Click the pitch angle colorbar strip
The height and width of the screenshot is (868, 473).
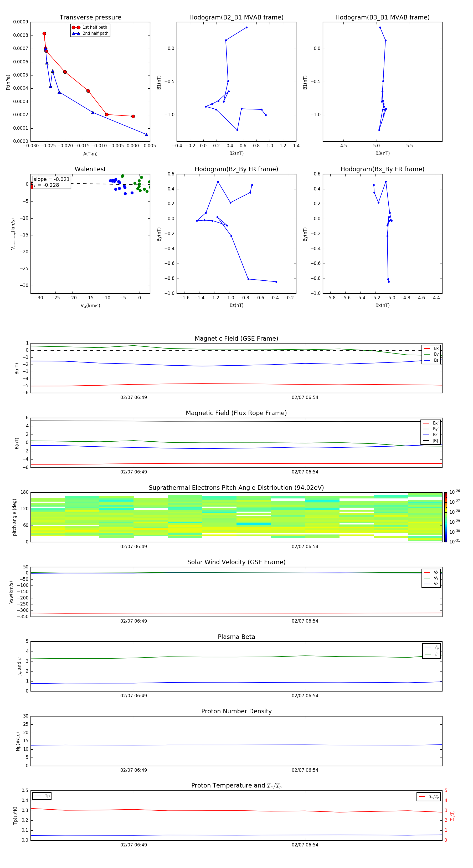point(446,517)
